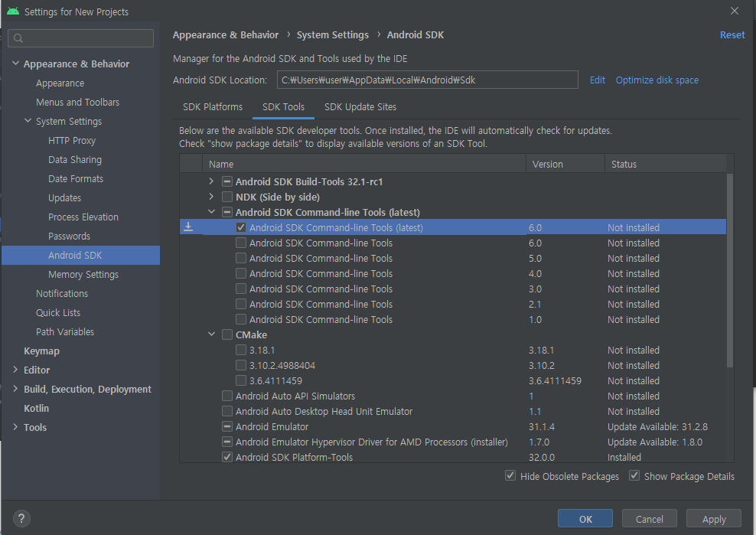Open Updates settings page

click(x=64, y=197)
